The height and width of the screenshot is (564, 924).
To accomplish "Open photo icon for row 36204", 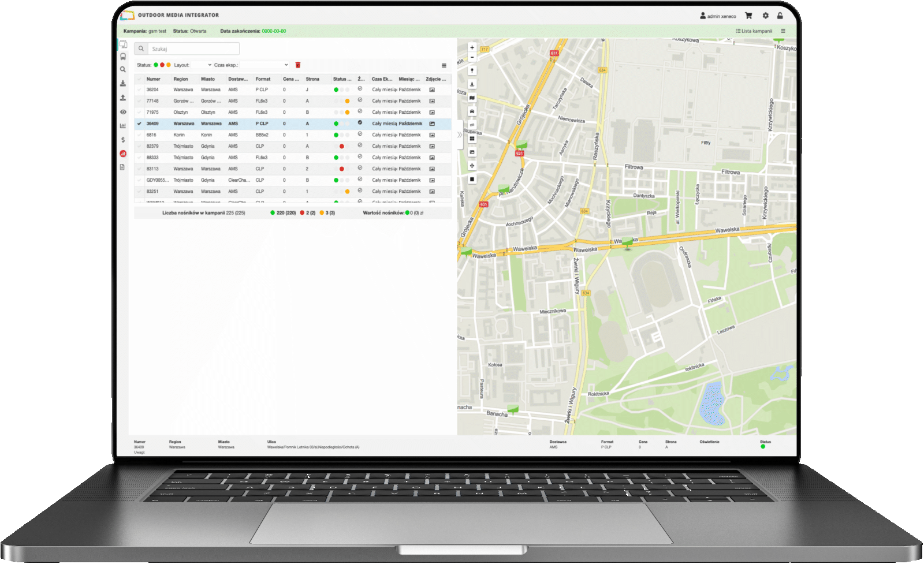I will tap(432, 90).
